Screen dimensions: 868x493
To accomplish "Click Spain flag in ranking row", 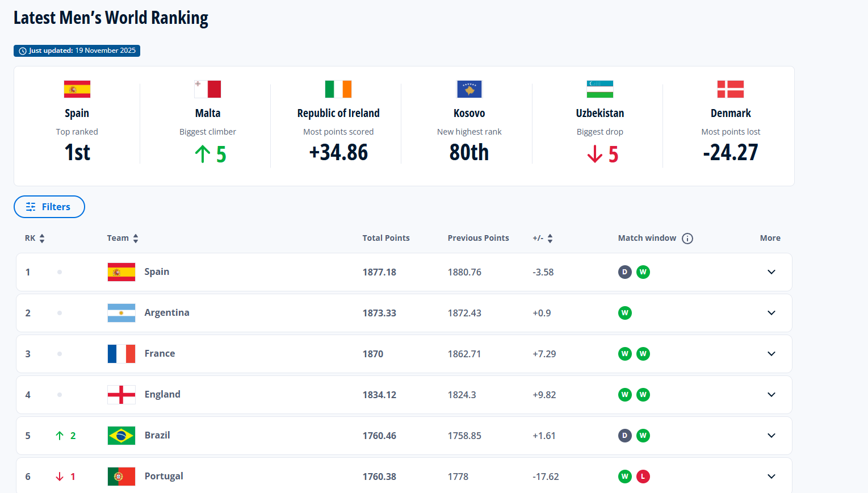I will pyautogui.click(x=121, y=272).
